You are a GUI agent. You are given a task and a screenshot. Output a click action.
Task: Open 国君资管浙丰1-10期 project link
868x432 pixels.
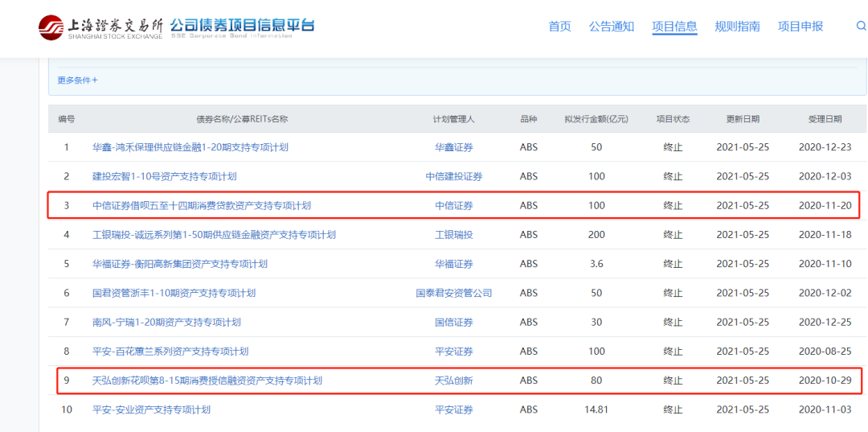174,293
